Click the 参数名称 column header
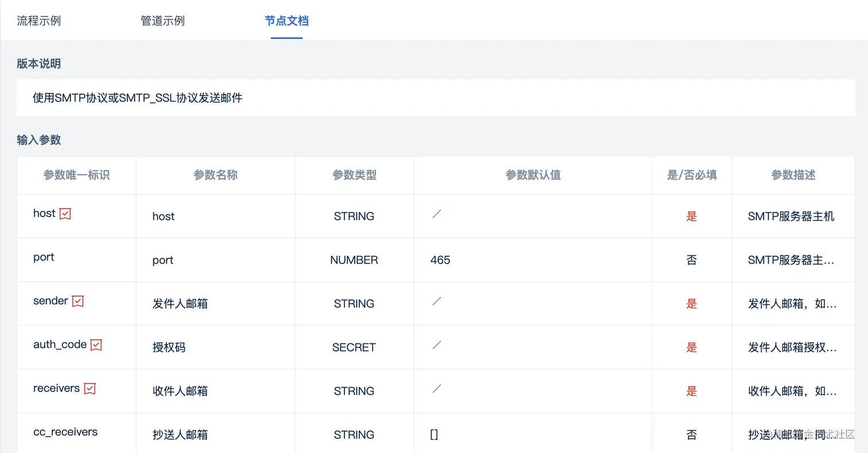868x453 pixels. 216,175
